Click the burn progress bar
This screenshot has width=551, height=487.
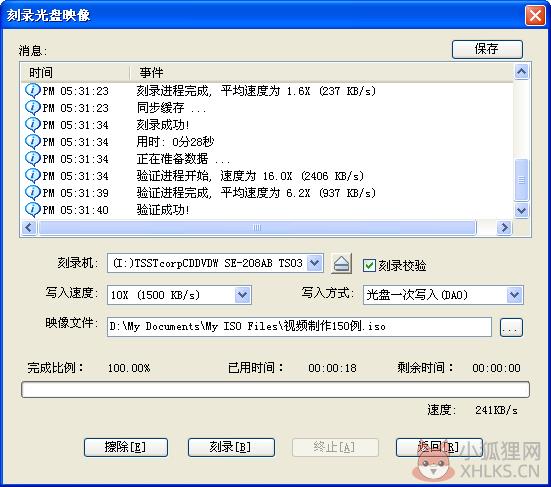pos(275,389)
